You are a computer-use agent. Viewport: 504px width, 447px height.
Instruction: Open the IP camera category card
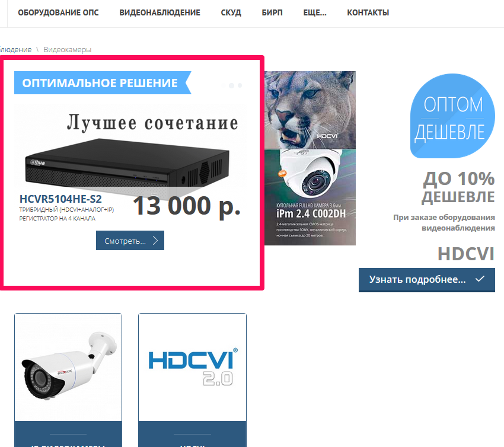click(68, 380)
